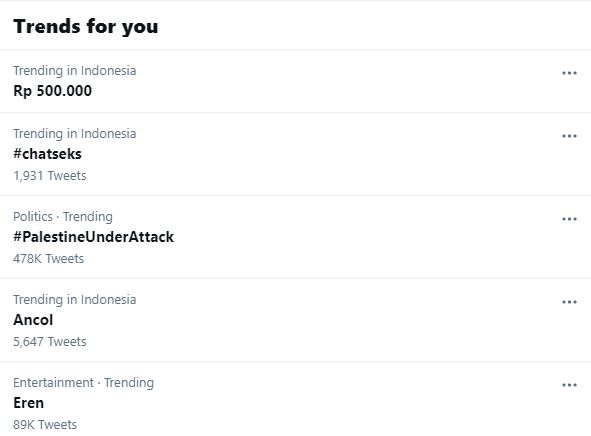Open the Ancol trending topic
The height and width of the screenshot is (436, 591).
[33, 320]
